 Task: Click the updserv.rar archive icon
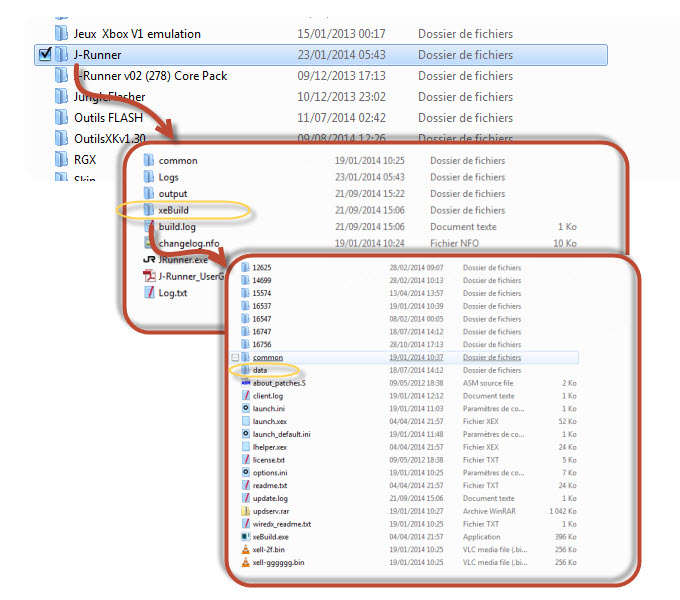[x=245, y=511]
